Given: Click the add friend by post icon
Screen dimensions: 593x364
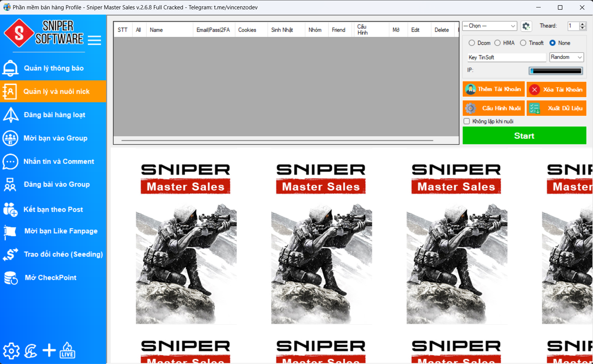Looking at the screenshot, I should tap(10, 209).
